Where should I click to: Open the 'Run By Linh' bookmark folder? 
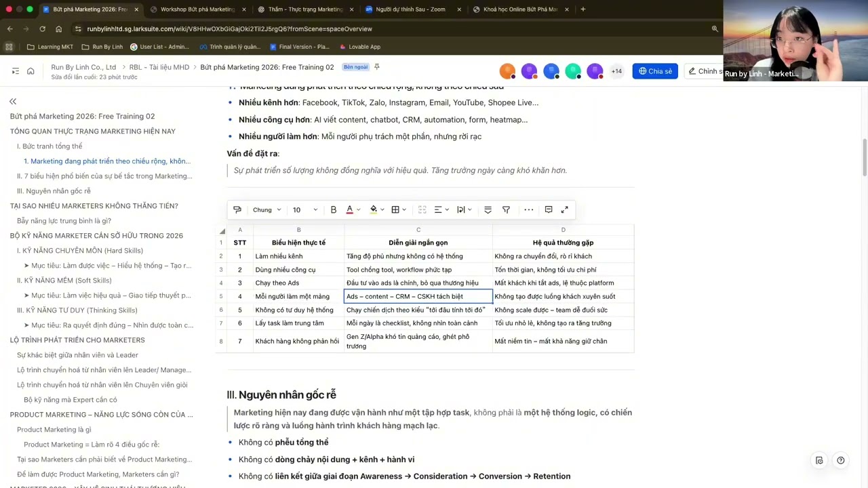pos(102,47)
